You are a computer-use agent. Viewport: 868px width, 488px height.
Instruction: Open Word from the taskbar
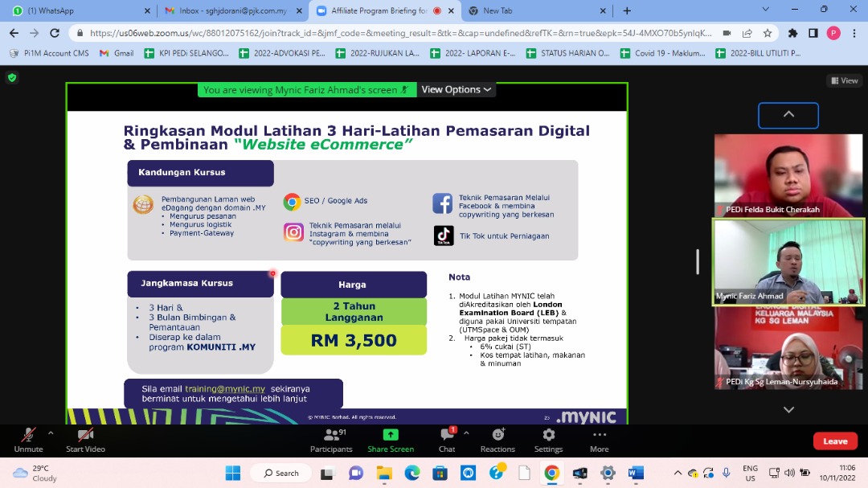point(636,473)
